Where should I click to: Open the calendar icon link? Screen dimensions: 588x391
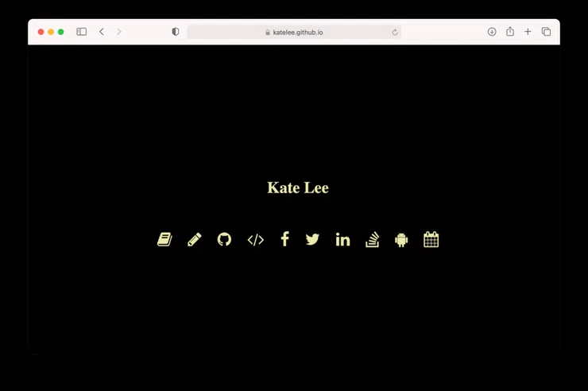coord(431,239)
